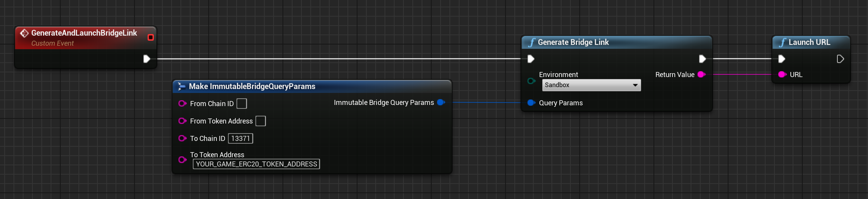This screenshot has height=199, width=868.
Task: Click the Generate Bridge Link function icon
Action: click(532, 42)
